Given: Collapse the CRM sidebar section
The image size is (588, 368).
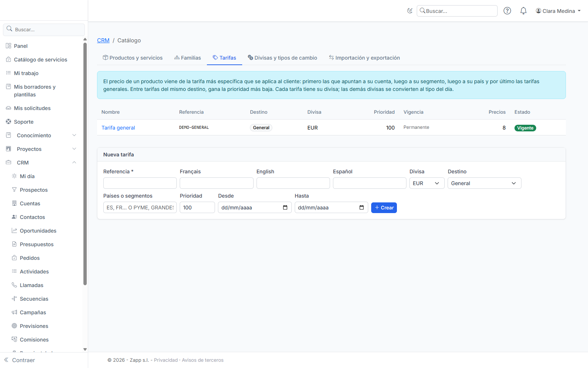Looking at the screenshot, I should (x=74, y=162).
